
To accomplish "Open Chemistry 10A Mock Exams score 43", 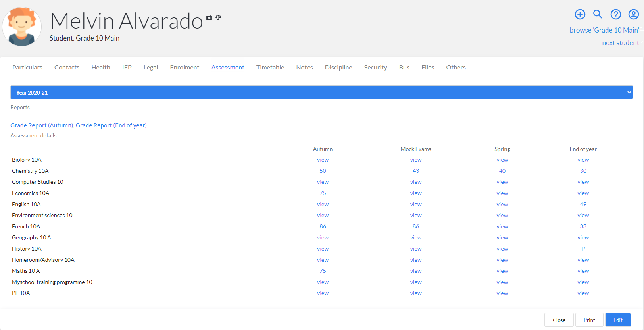I will point(416,171).
